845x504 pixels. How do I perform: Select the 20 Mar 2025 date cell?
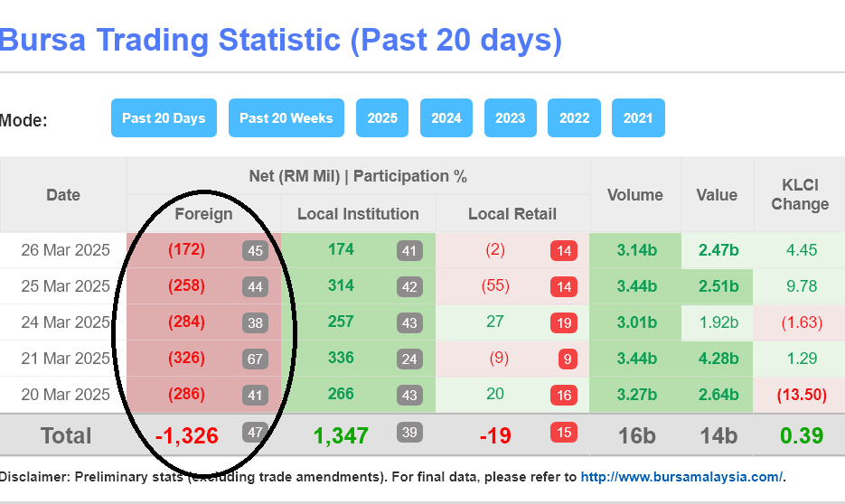(65, 395)
